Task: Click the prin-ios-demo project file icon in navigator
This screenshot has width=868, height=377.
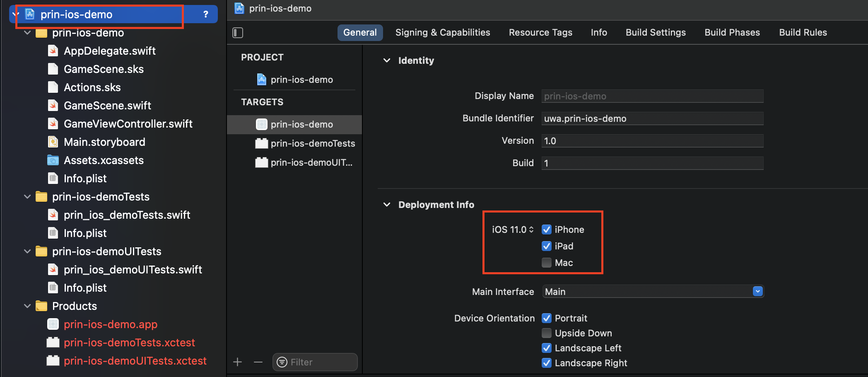Action: point(30,14)
